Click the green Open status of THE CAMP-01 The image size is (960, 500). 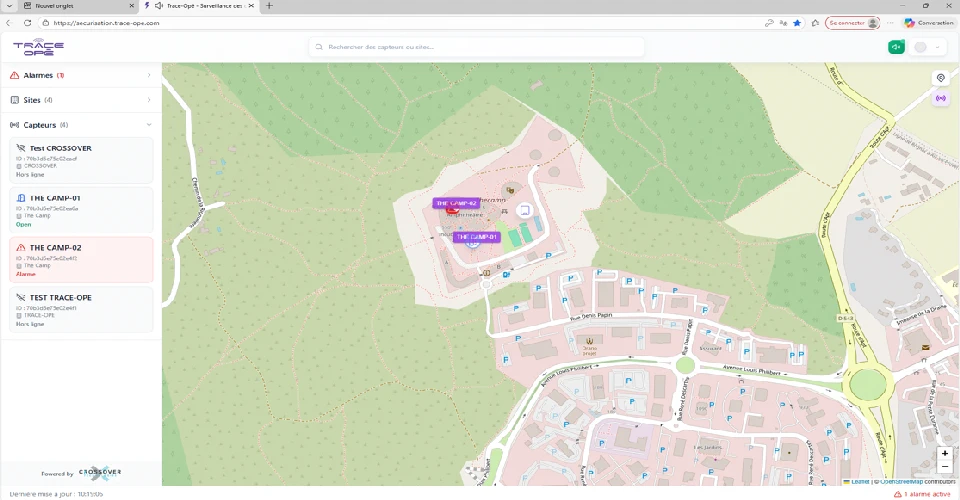pyautogui.click(x=23, y=225)
